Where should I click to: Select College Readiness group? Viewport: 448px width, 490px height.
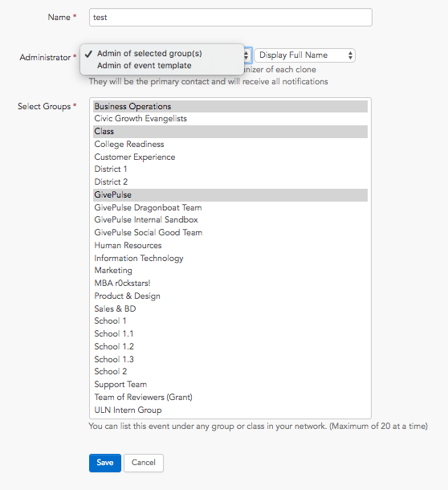click(x=230, y=145)
